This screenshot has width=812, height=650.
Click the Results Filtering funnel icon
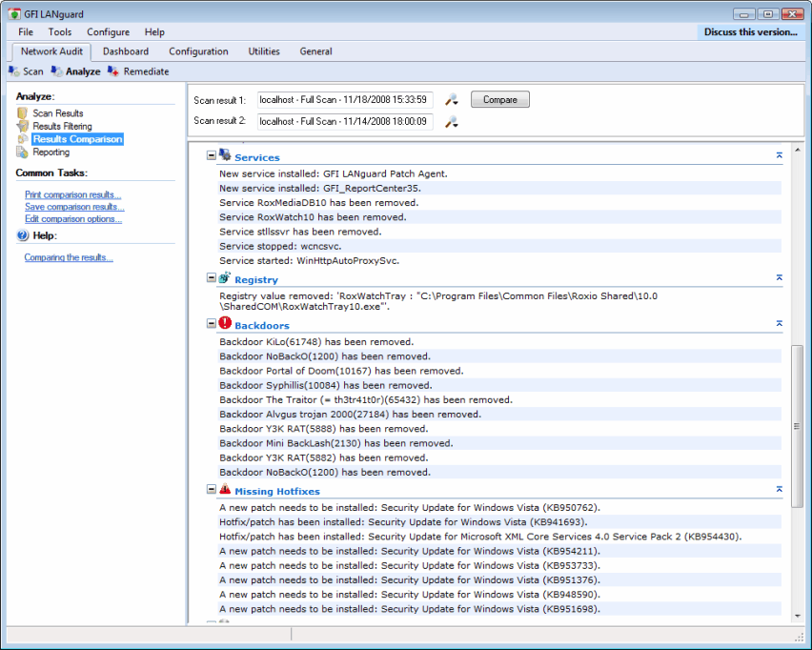(x=22, y=126)
